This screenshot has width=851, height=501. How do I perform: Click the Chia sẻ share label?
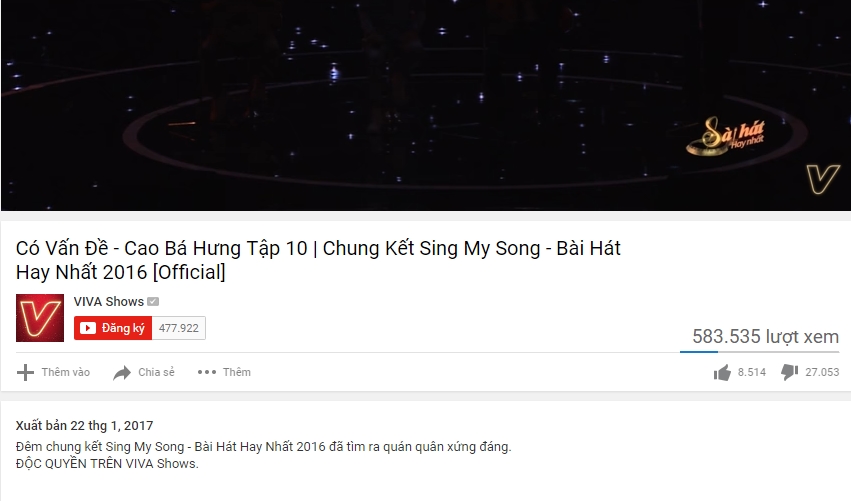tap(156, 372)
